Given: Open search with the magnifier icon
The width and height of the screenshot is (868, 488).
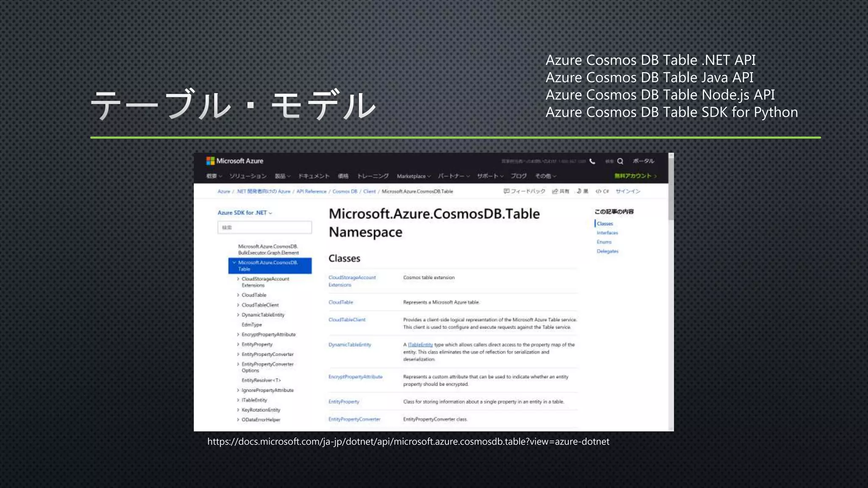Looking at the screenshot, I should [620, 161].
